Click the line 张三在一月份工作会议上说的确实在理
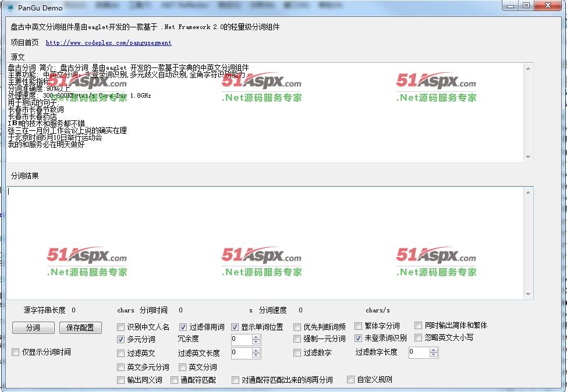Screen dimensions: 567x392 (x=68, y=130)
